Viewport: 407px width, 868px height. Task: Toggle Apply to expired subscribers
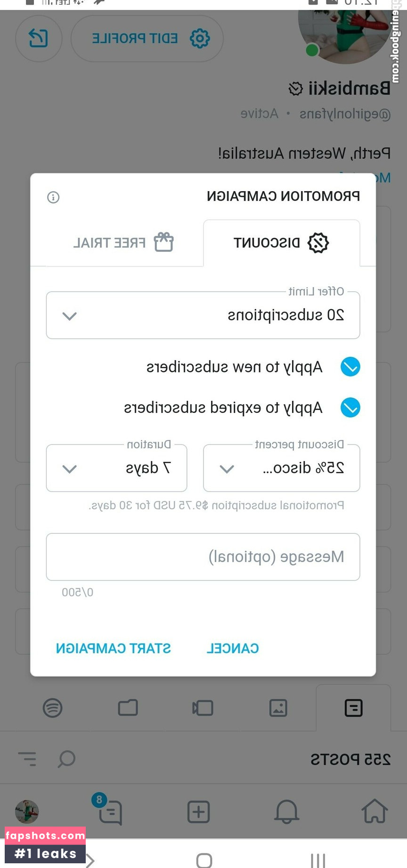click(x=350, y=408)
